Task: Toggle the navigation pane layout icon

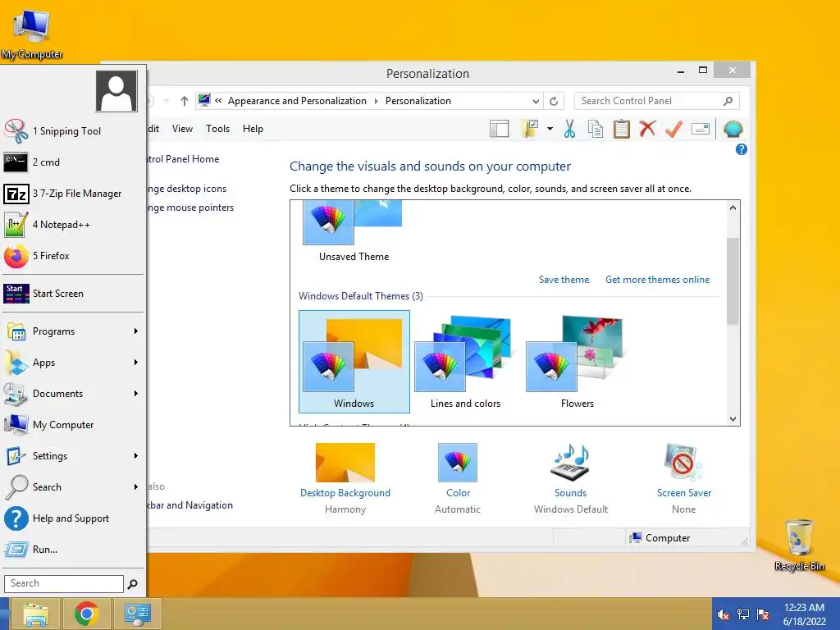Action: pyautogui.click(x=500, y=129)
